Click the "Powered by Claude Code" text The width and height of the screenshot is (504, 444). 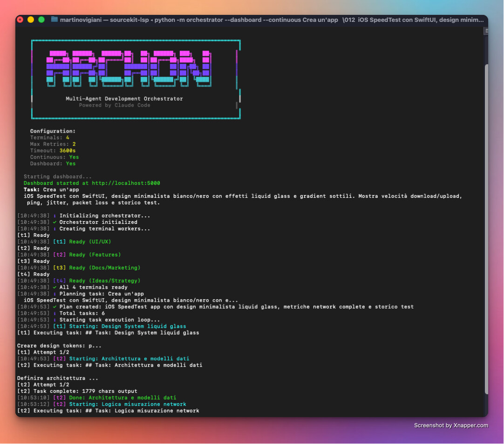click(x=115, y=105)
